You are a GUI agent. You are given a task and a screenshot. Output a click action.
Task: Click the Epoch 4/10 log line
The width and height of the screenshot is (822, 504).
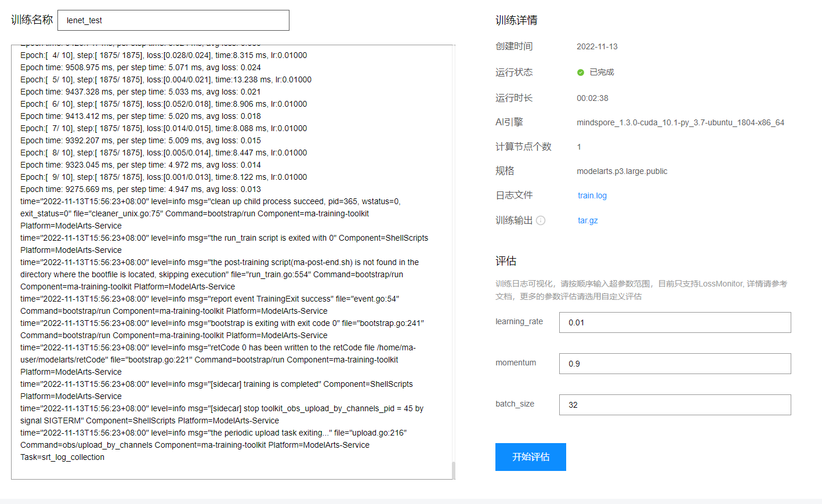164,55
